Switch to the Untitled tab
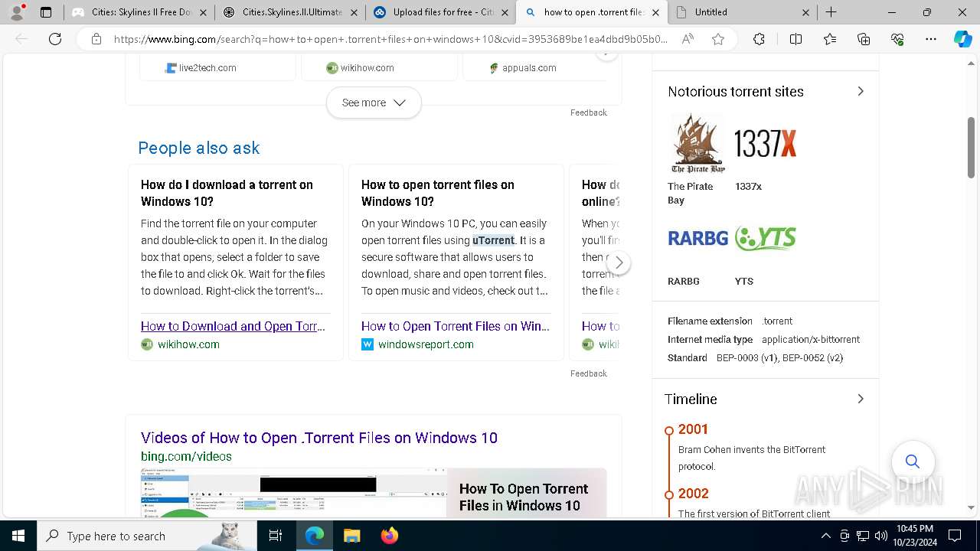 [743, 12]
